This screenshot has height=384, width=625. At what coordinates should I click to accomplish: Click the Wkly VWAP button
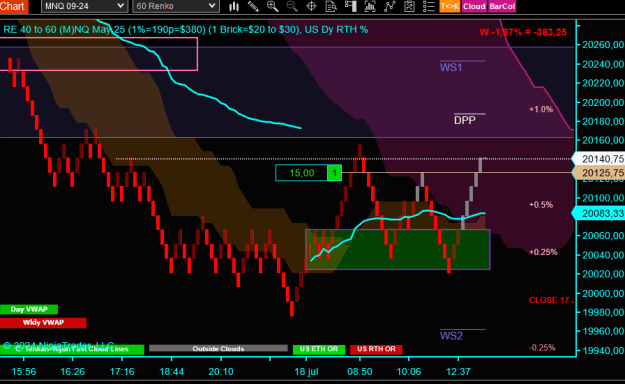point(43,323)
